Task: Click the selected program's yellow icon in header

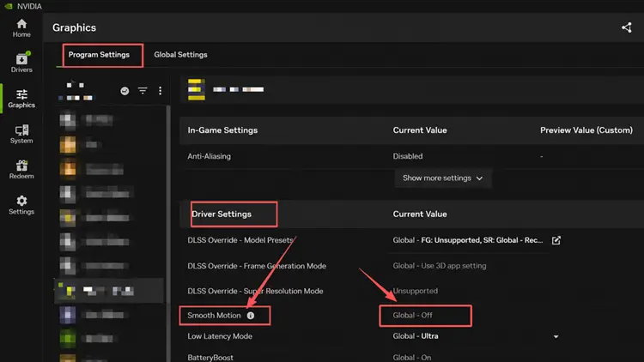Action: coord(197,89)
